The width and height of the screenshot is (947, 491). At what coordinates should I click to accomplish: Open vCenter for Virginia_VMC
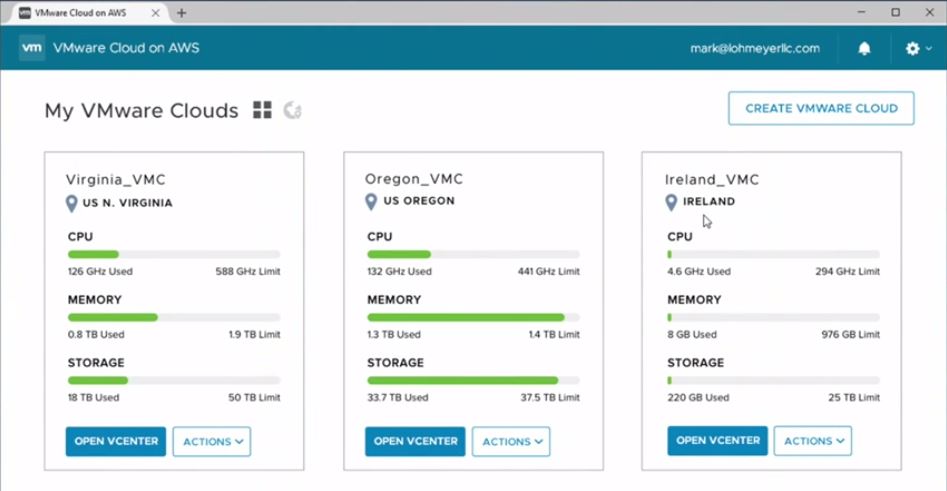(116, 441)
